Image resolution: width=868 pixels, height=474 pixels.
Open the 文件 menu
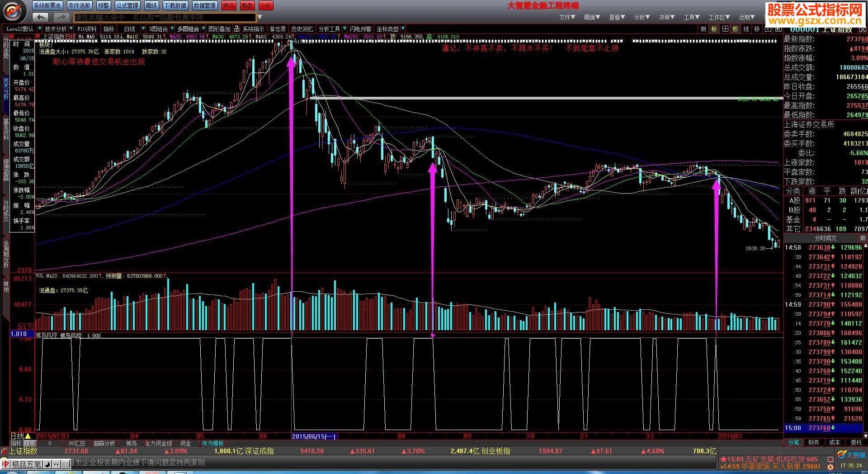pyautogui.click(x=567, y=17)
